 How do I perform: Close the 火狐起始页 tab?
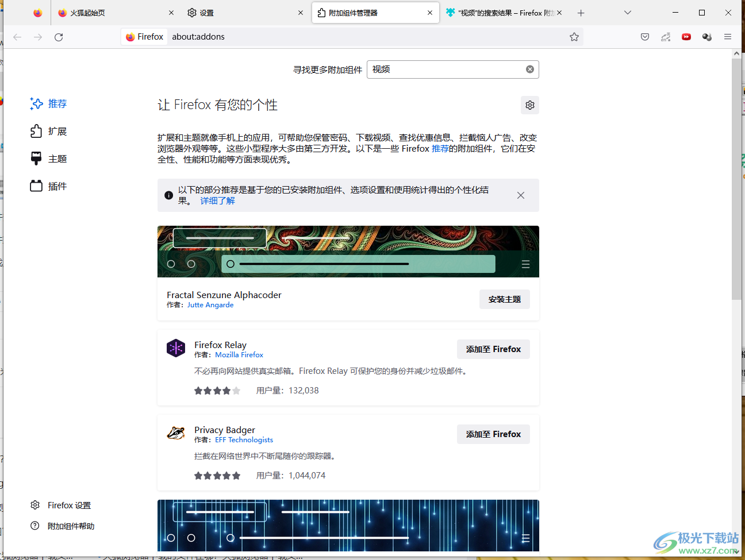coord(171,13)
